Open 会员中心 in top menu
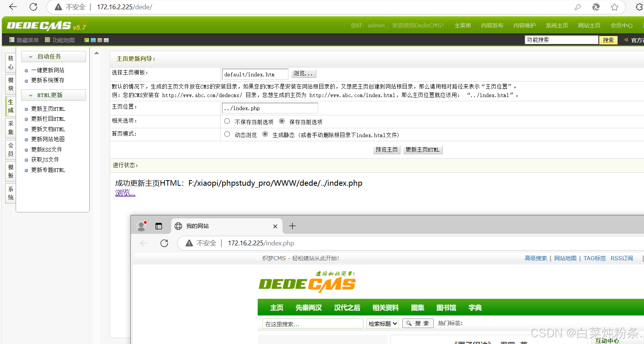The width and height of the screenshot is (644, 344). tap(621, 25)
